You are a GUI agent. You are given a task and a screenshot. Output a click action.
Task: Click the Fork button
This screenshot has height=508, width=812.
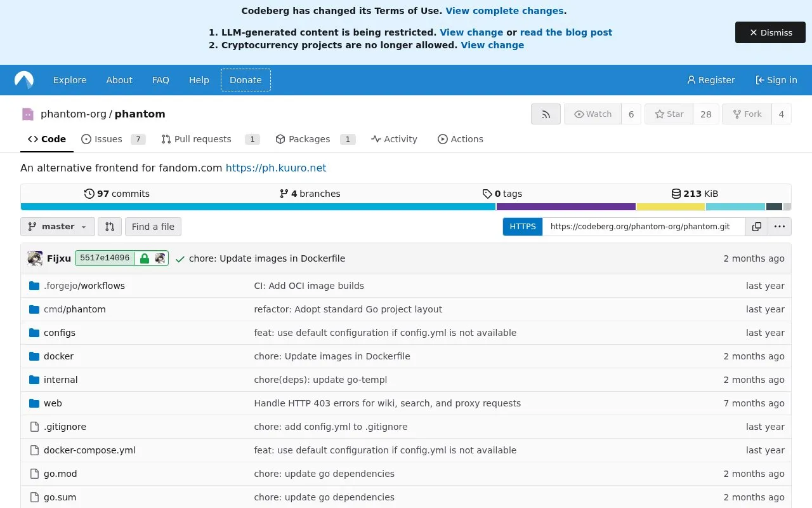[x=747, y=114]
